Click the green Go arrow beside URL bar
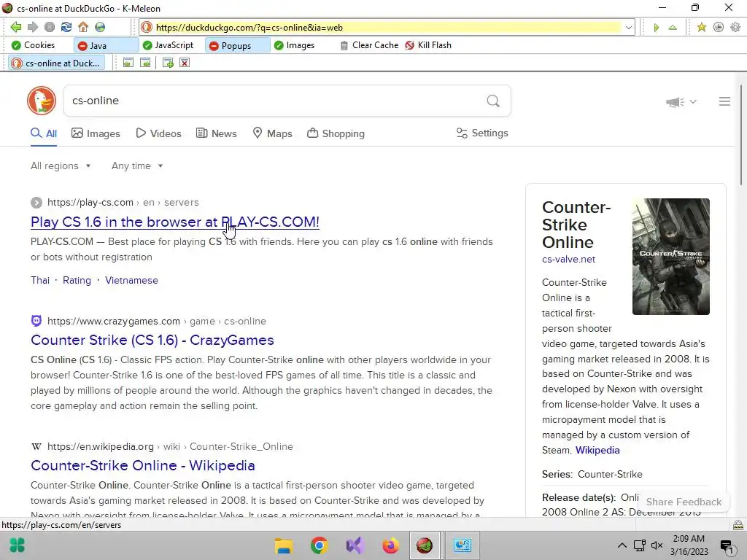Viewport: 747px width, 560px height. tap(657, 28)
